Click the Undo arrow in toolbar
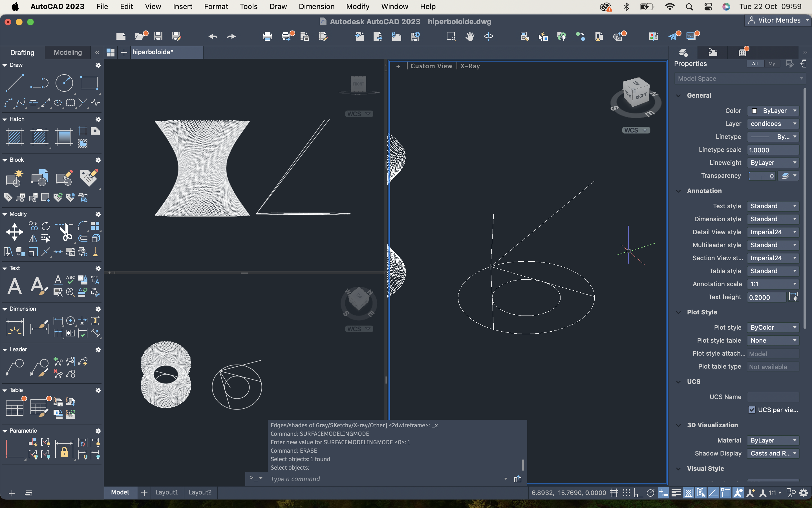The image size is (812, 508). [213, 36]
